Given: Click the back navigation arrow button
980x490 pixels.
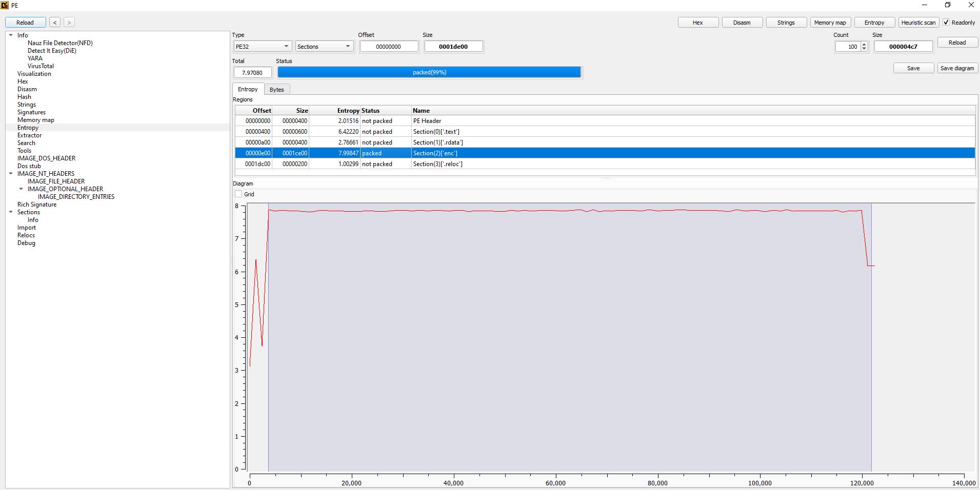Looking at the screenshot, I should tap(55, 23).
